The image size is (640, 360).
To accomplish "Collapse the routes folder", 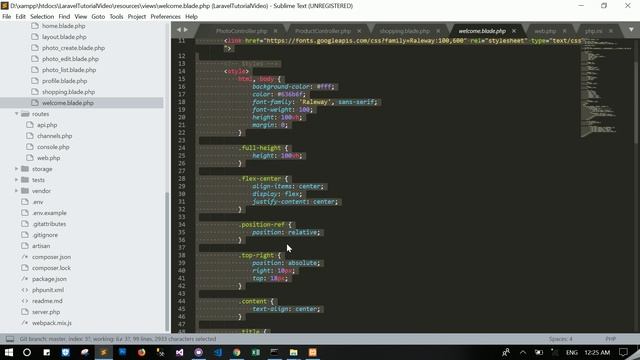I will pos(17,114).
